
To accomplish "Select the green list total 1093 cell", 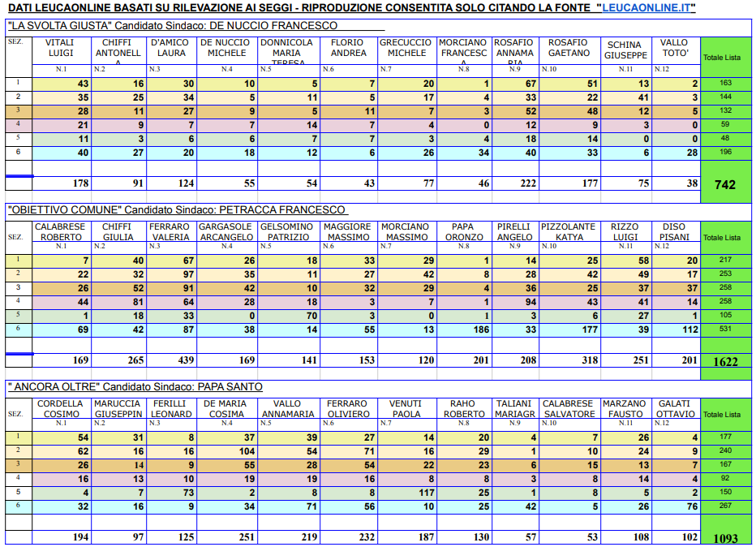I will coord(724,538).
